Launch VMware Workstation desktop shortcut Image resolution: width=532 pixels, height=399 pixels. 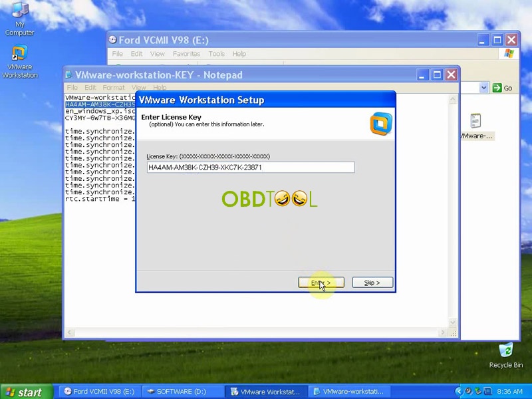click(x=20, y=62)
